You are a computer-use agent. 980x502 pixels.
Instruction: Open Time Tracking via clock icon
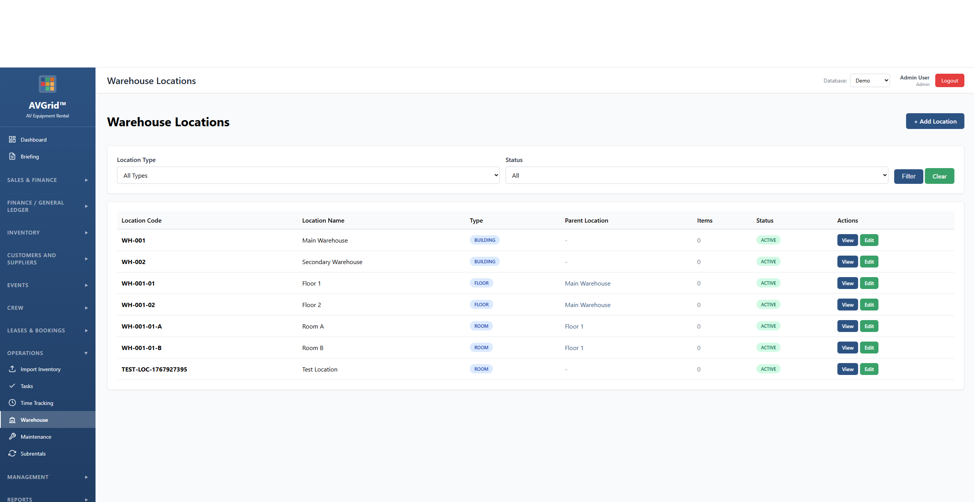click(12, 403)
